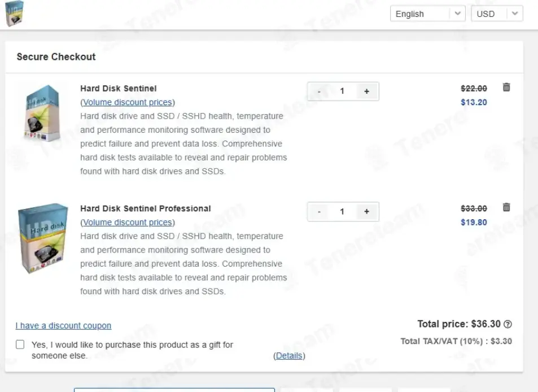Click Hard Disk Sentinel Professional product title
538x392 pixels.
tap(146, 208)
